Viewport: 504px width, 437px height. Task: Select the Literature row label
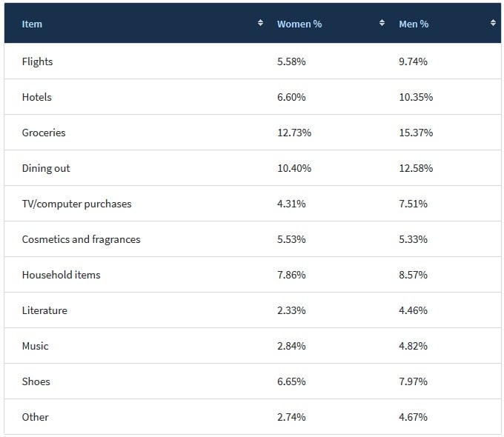pyautogui.click(x=44, y=310)
